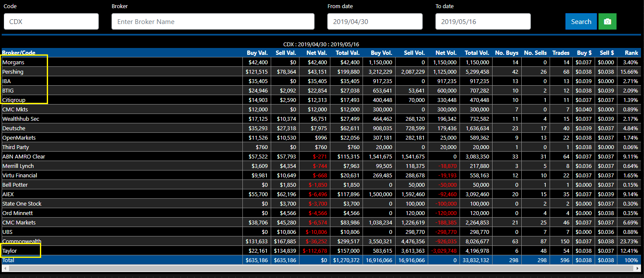Sort by No. Sells column header
Viewport: 644px width, 278px height.
click(x=535, y=53)
